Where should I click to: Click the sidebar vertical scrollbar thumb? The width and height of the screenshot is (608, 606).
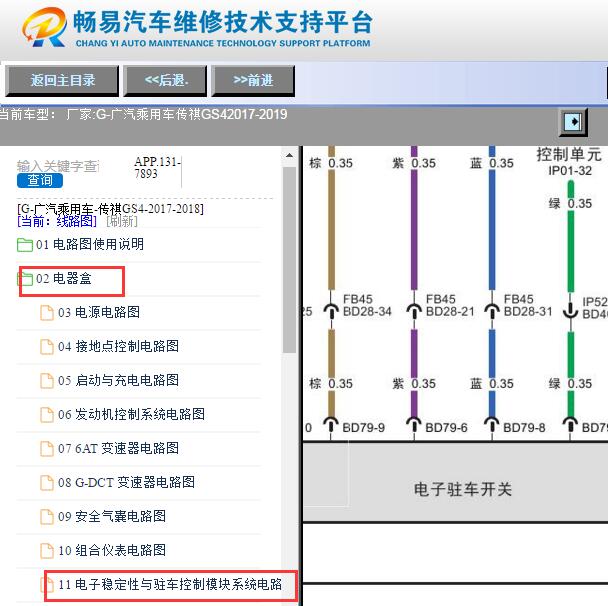pyautogui.click(x=289, y=260)
